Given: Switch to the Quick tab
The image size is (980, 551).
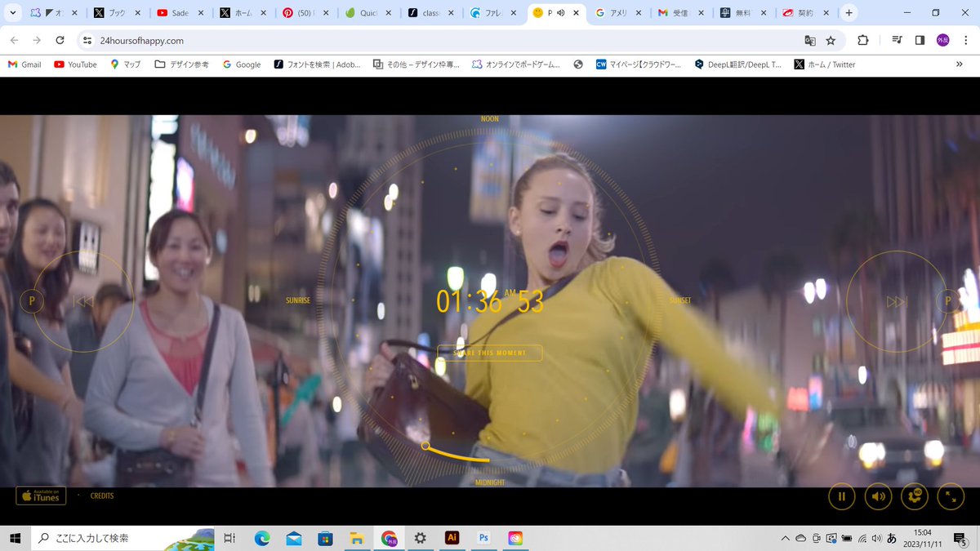Looking at the screenshot, I should pyautogui.click(x=368, y=13).
